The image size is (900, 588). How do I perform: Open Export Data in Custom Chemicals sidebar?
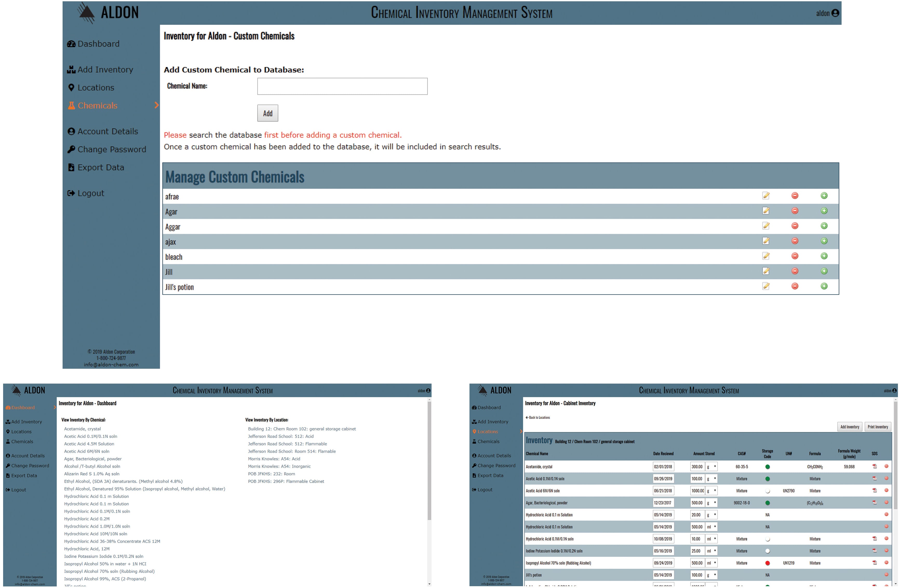pyautogui.click(x=96, y=167)
